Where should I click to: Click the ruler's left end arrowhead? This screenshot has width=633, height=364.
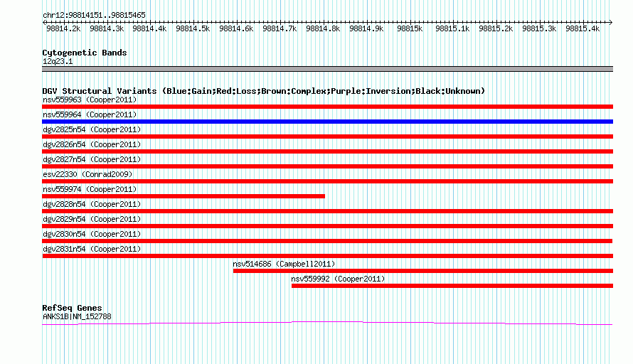(x=44, y=22)
